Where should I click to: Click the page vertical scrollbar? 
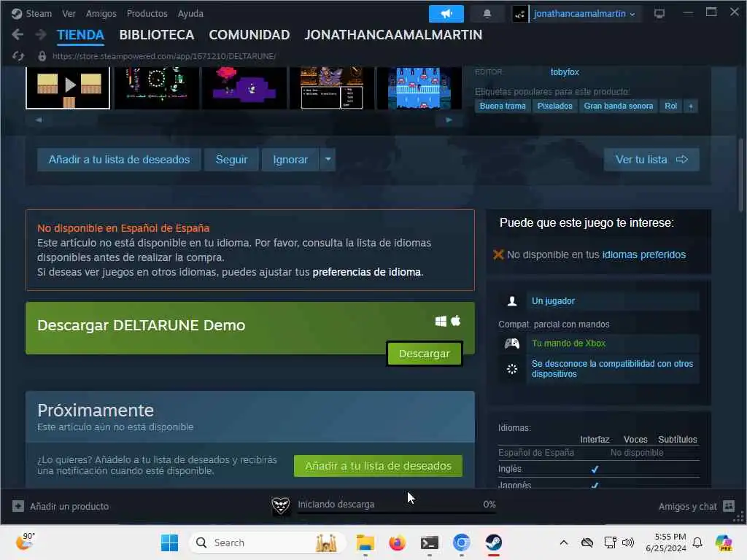(x=742, y=175)
